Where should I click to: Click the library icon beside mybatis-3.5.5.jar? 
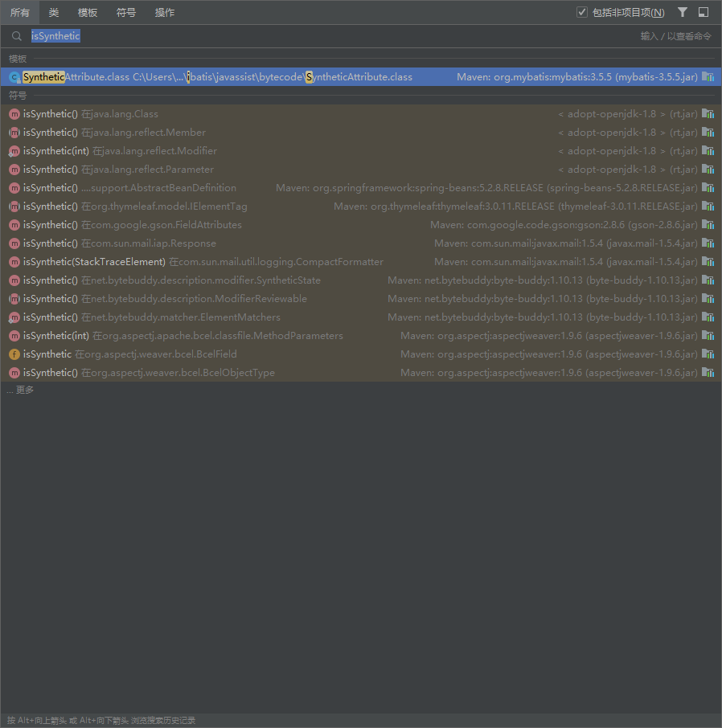[708, 77]
